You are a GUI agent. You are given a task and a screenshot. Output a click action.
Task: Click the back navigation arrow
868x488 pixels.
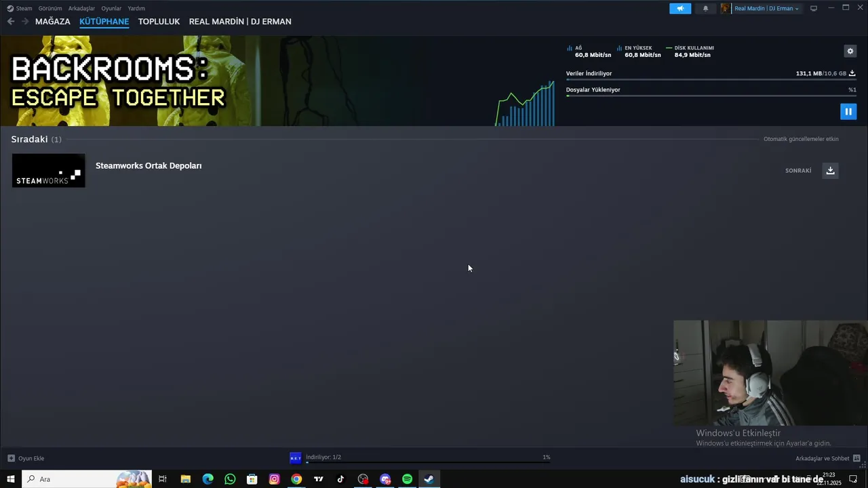click(11, 22)
